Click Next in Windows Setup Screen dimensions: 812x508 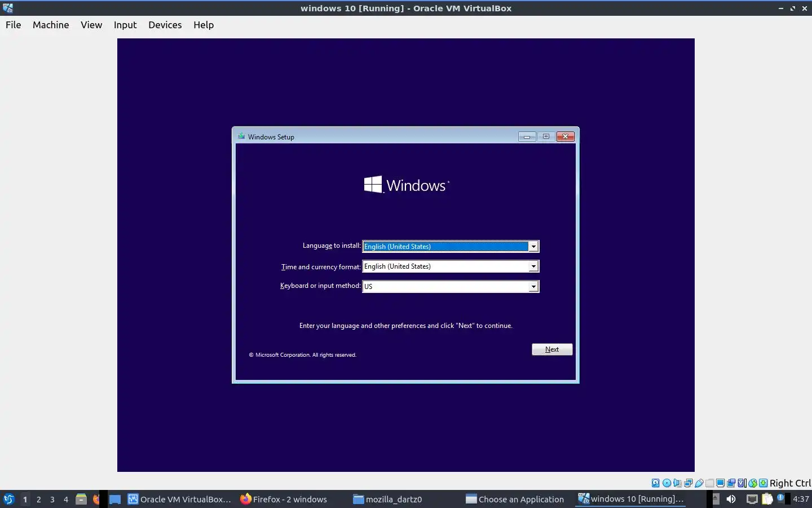click(x=552, y=349)
